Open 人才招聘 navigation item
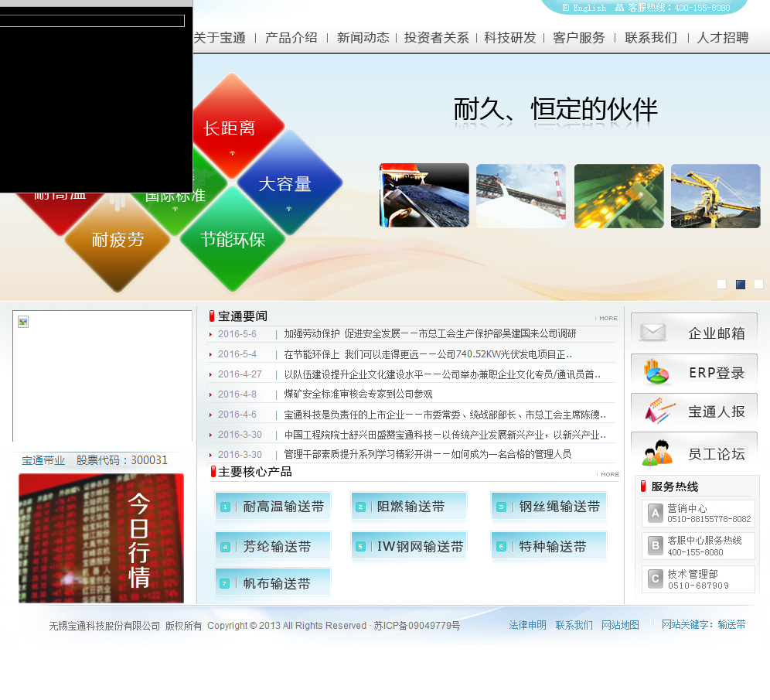This screenshot has width=770, height=700. click(x=722, y=38)
